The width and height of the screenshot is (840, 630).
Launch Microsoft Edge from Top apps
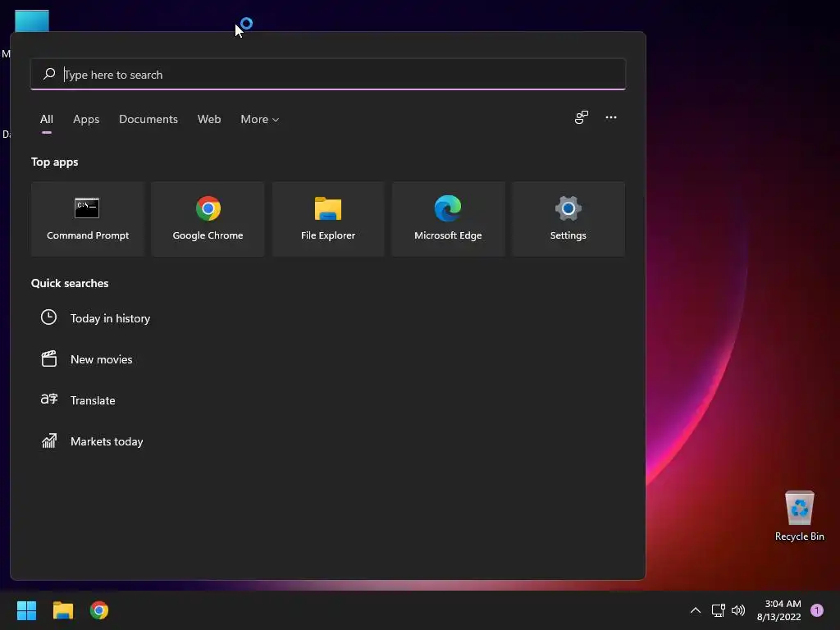click(x=448, y=219)
